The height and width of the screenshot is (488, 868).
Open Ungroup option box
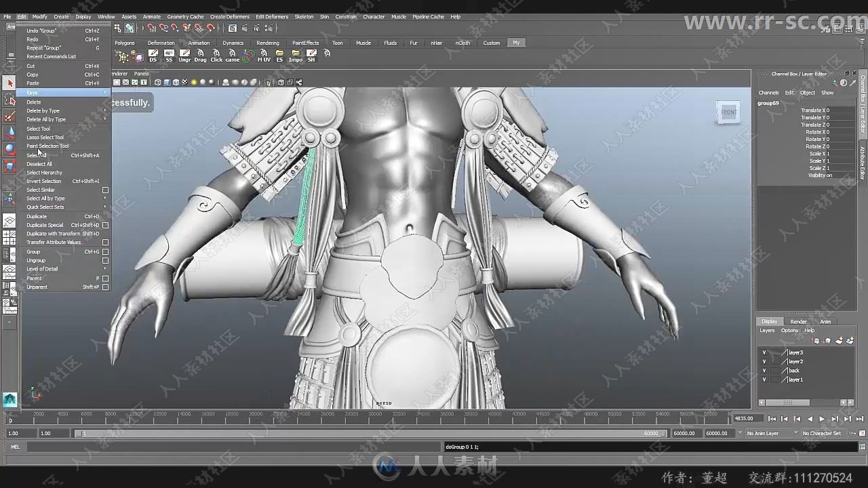[x=105, y=260]
